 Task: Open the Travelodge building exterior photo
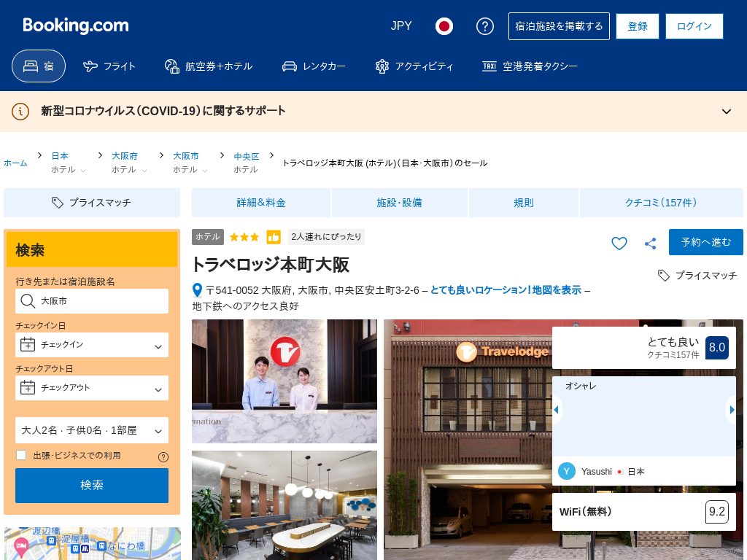tap(467, 440)
